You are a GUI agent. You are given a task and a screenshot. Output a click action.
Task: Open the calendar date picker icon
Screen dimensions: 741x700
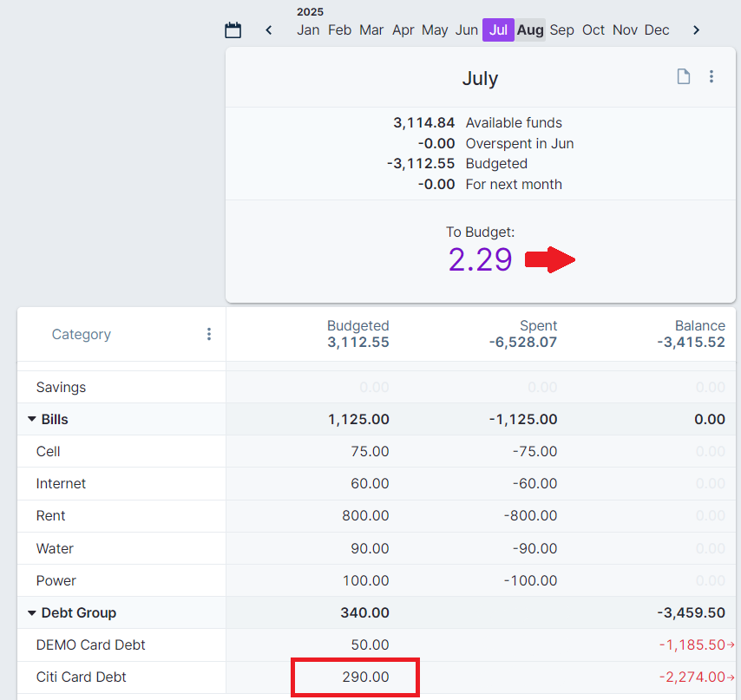coord(233,30)
